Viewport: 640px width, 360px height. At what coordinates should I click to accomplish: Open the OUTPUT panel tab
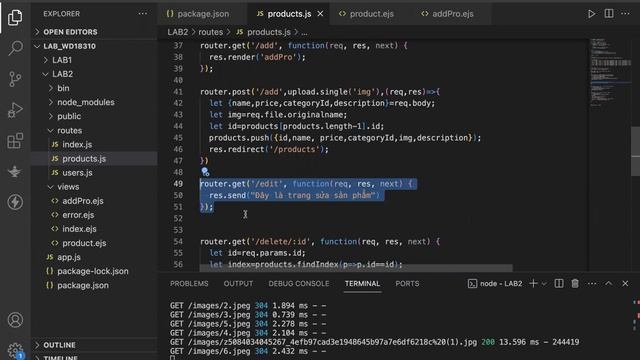coord(238,283)
